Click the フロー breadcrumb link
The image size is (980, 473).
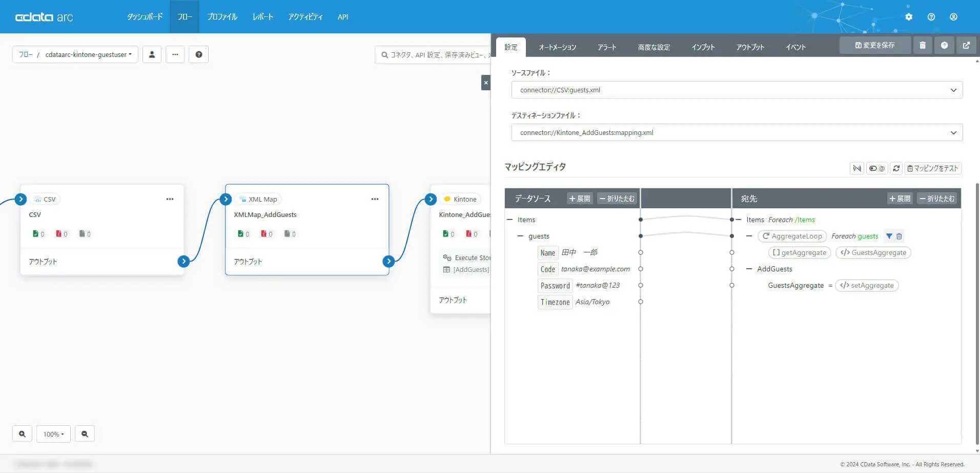pyautogui.click(x=26, y=54)
